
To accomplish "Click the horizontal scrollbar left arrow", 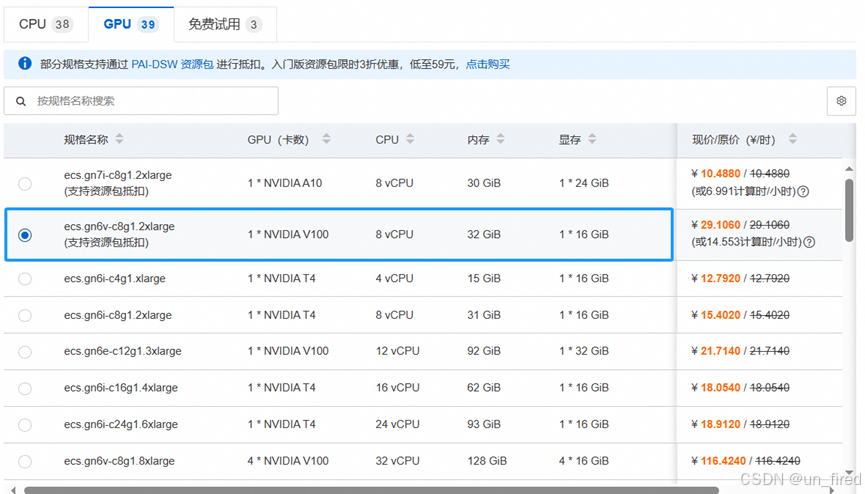I will click(x=13, y=490).
